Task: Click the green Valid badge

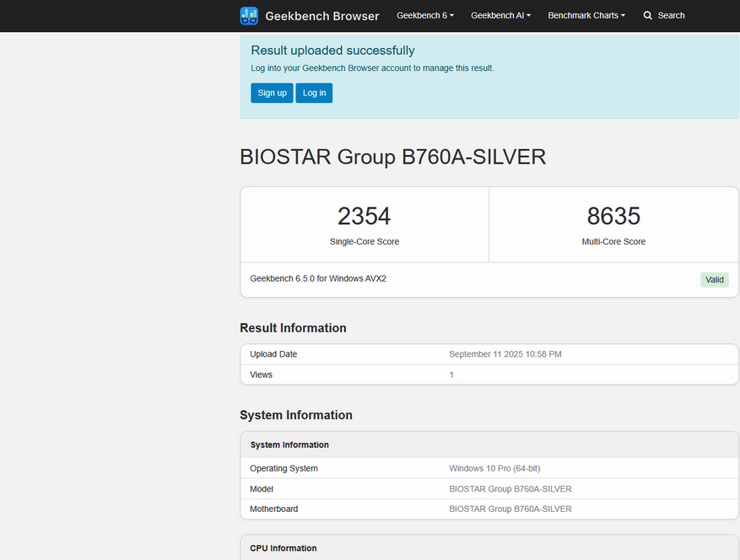Action: pyautogui.click(x=714, y=280)
